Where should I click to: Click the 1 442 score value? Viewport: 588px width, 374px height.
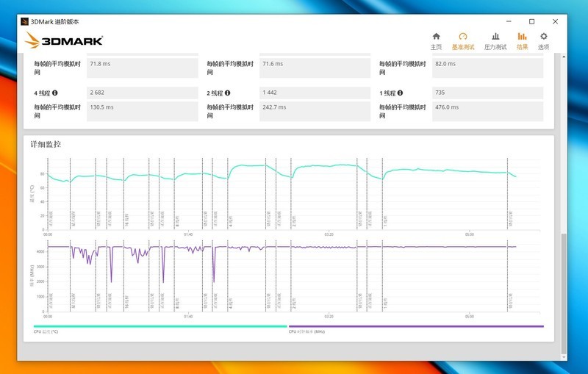tap(315, 93)
